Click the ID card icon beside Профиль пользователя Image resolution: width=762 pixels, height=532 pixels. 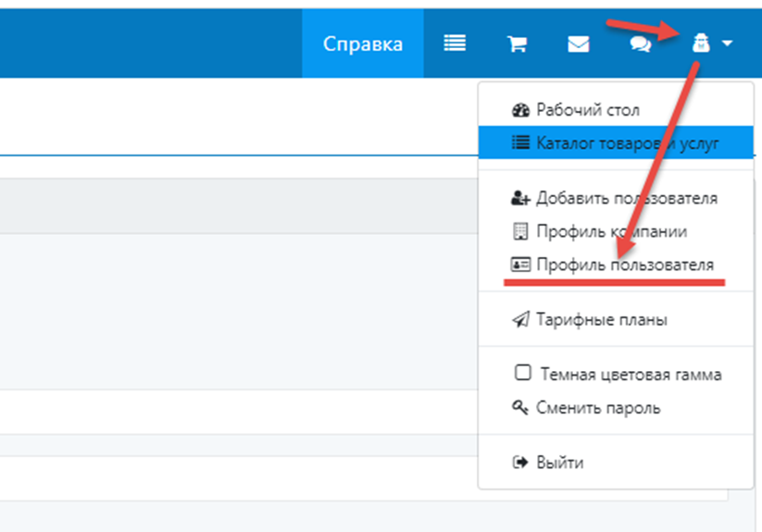[520, 265]
